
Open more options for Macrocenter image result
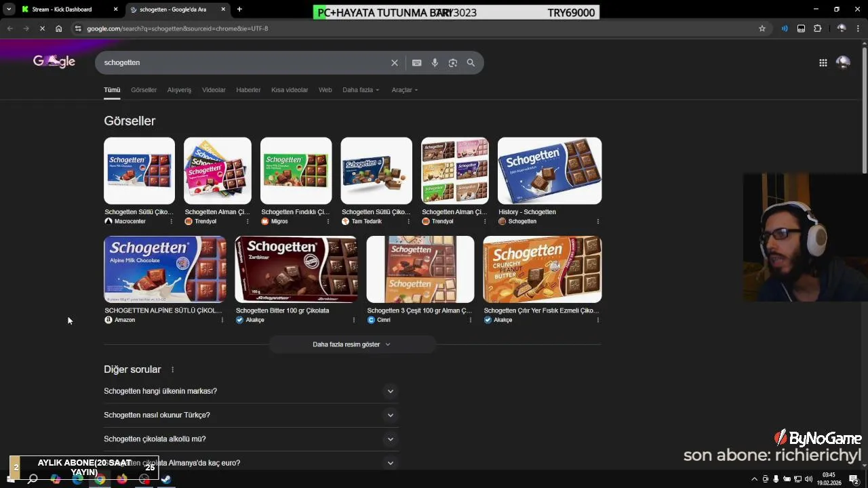171,222
